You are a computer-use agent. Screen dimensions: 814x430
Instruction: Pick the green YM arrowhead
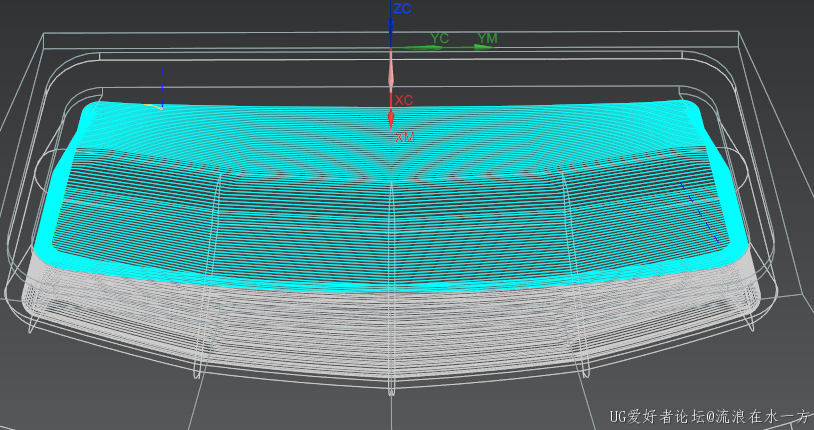pyautogui.click(x=483, y=47)
